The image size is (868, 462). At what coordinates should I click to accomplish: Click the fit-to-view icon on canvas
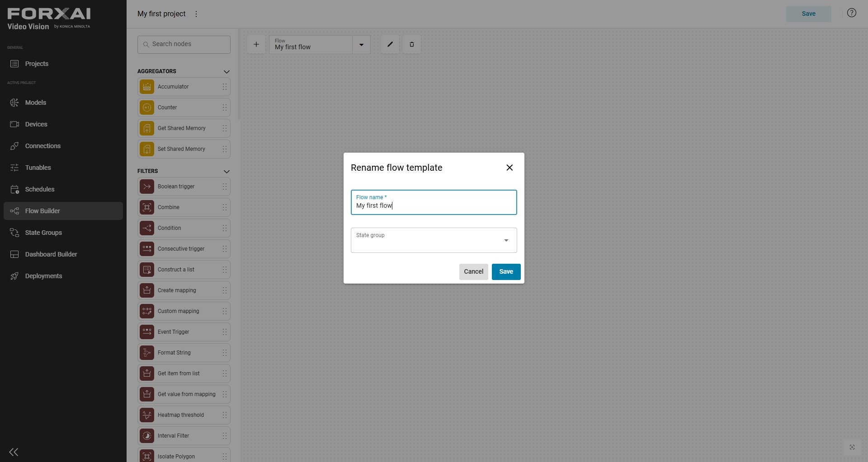[x=852, y=447]
